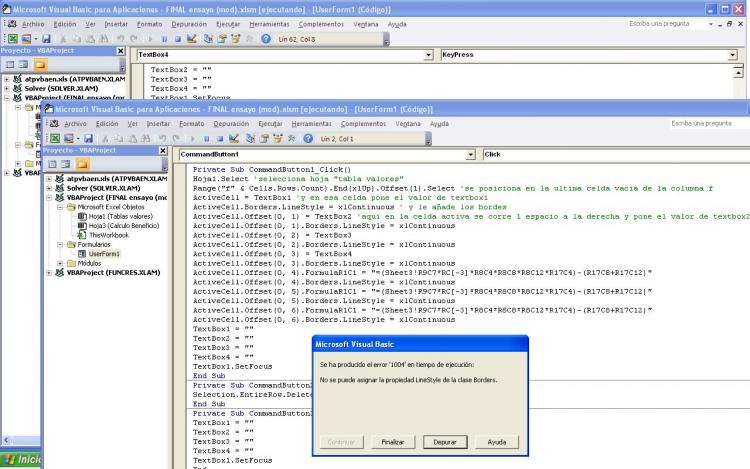750x469 pixels.
Task: Collapse VBAProject (FINAL ensayo) node in front tree
Action: pos(49,197)
